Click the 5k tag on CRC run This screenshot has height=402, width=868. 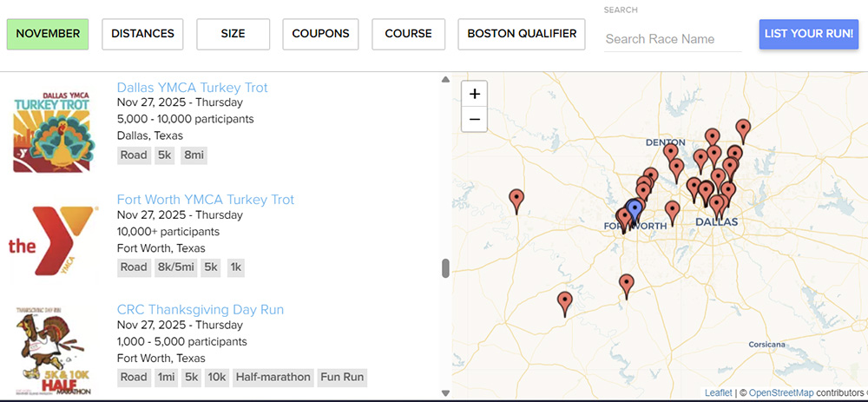click(192, 377)
